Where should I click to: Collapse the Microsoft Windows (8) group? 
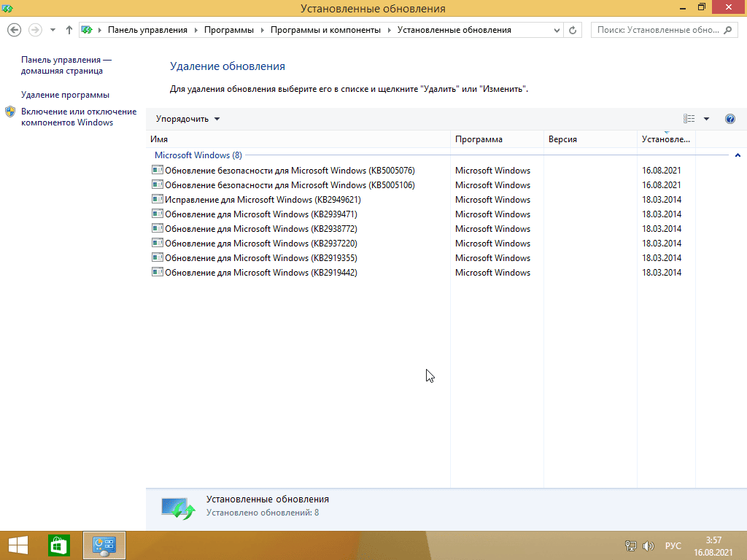click(738, 155)
